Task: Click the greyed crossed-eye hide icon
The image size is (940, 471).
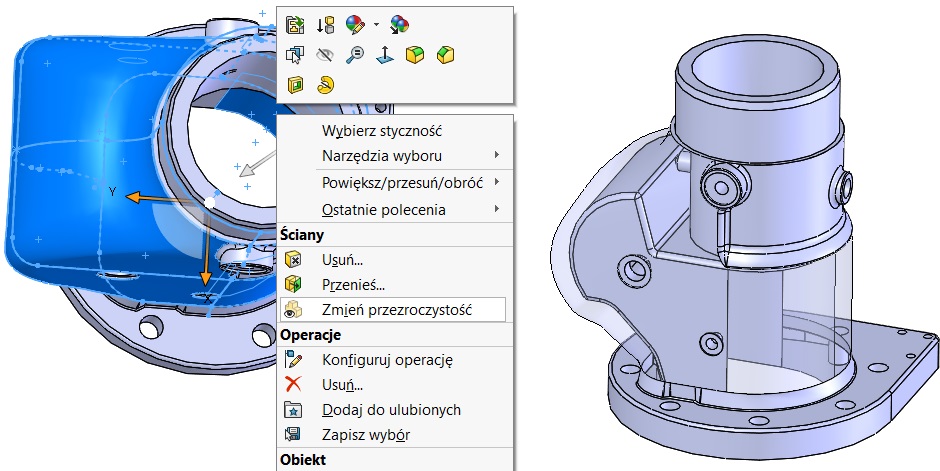Action: tap(325, 55)
